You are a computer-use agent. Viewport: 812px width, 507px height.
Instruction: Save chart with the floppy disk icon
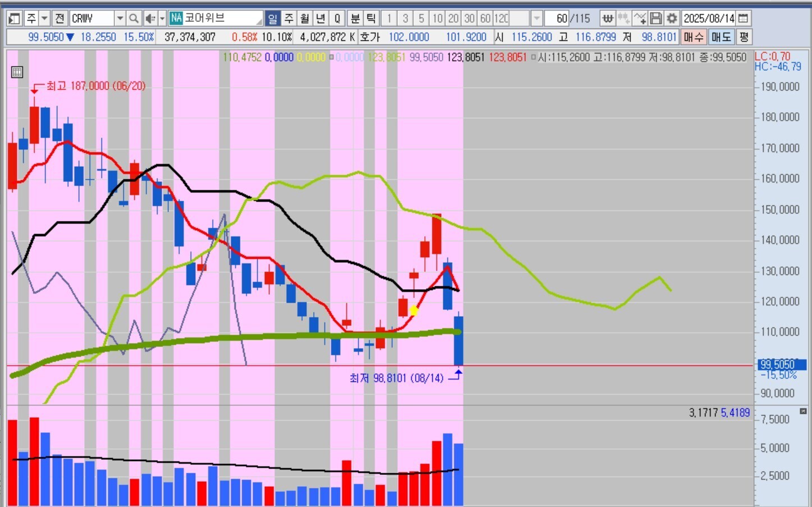click(655, 19)
